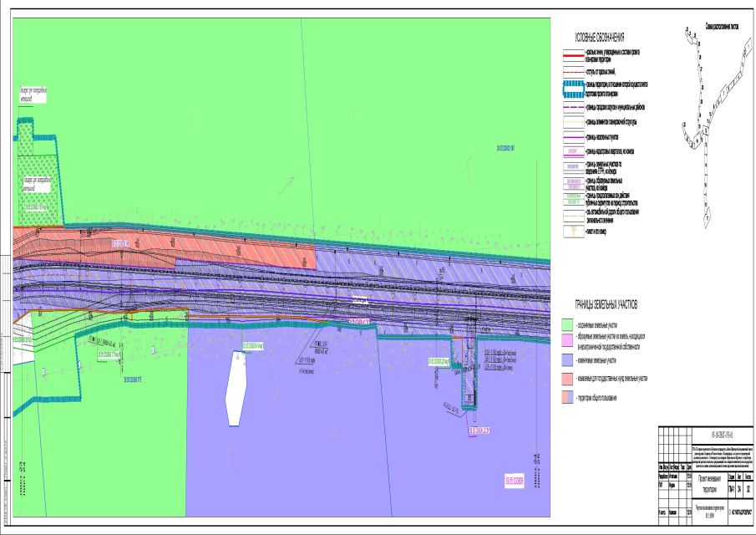Pick the salmon red swatch in parcels legend
Image resolution: width=756 pixels, height=535 pixels.
[567, 379]
